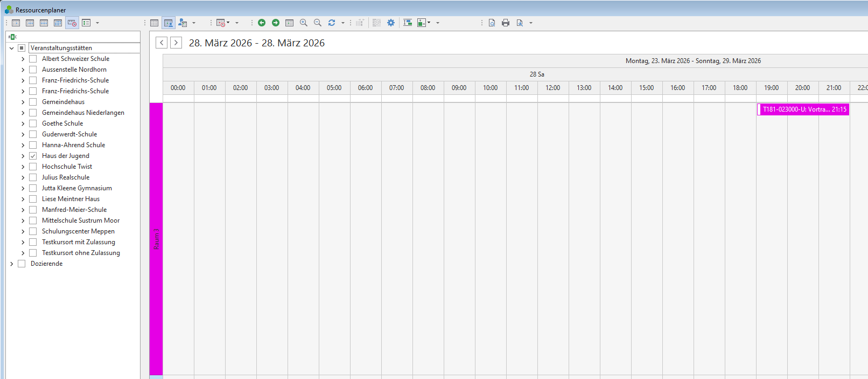Click the row height adjust icon
Image resolution: width=868 pixels, height=379 pixels.
click(x=408, y=23)
